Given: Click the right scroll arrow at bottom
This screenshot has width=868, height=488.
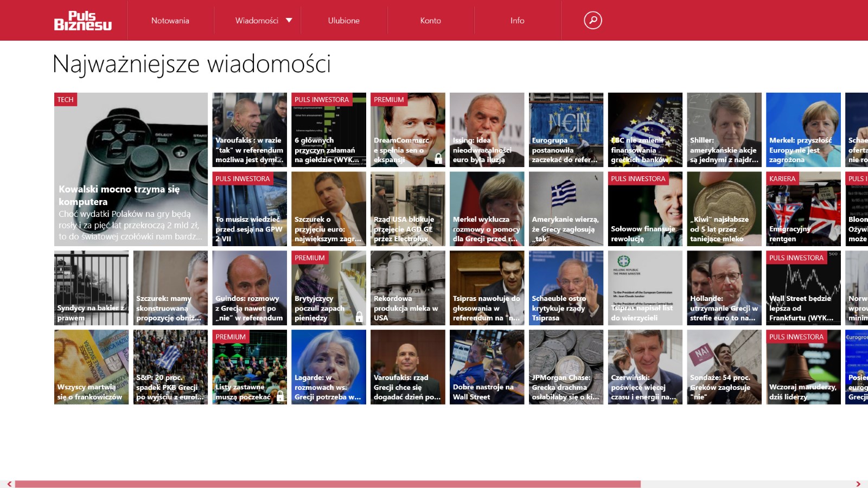Looking at the screenshot, I should pyautogui.click(x=858, y=484).
